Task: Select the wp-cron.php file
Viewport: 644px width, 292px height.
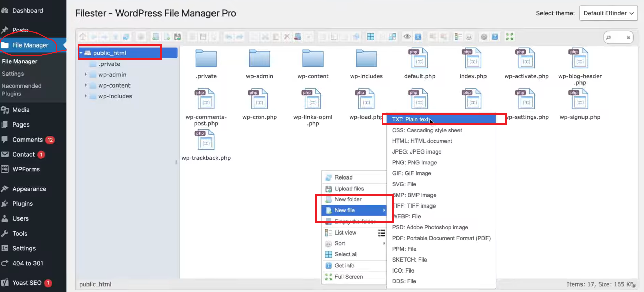Action: 259,105
